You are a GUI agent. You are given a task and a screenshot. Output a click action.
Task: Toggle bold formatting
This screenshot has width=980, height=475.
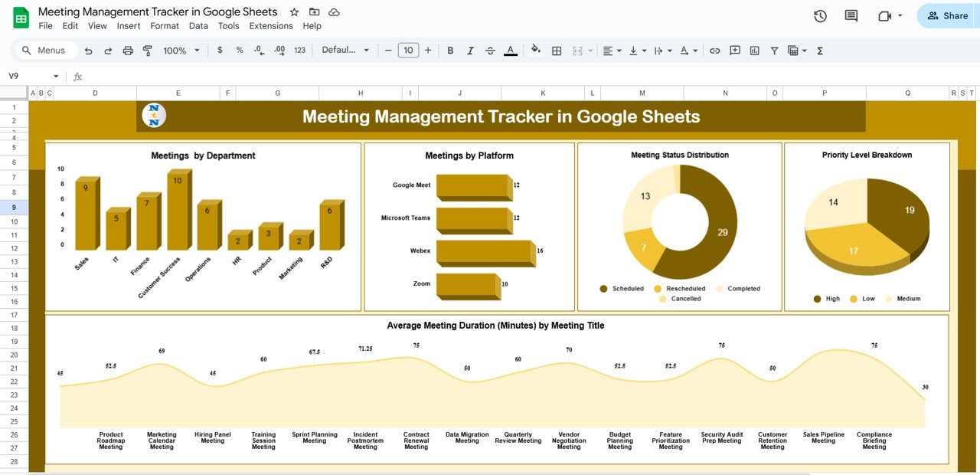[450, 50]
